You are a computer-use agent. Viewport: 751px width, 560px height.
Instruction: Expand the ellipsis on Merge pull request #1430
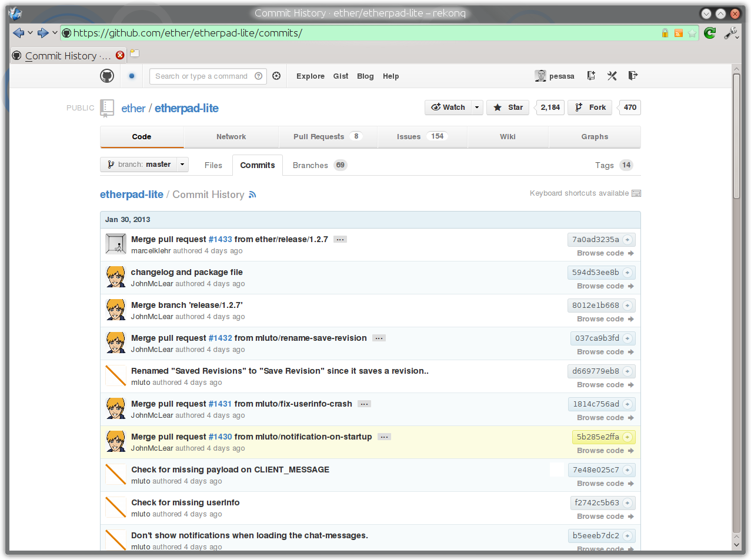(x=384, y=437)
